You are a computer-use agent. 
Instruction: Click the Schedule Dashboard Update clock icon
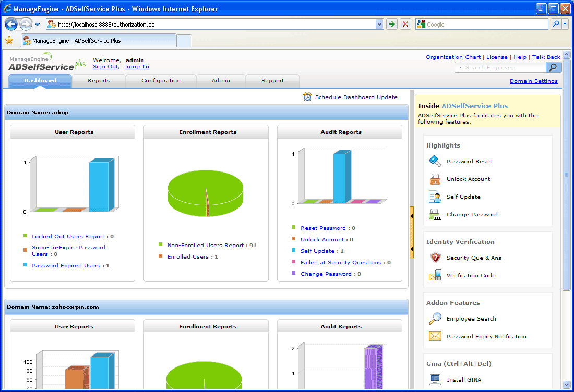click(x=307, y=97)
